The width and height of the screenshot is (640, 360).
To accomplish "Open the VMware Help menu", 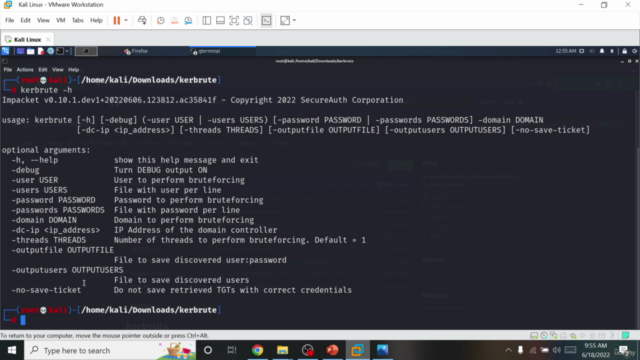I will 96,20.
